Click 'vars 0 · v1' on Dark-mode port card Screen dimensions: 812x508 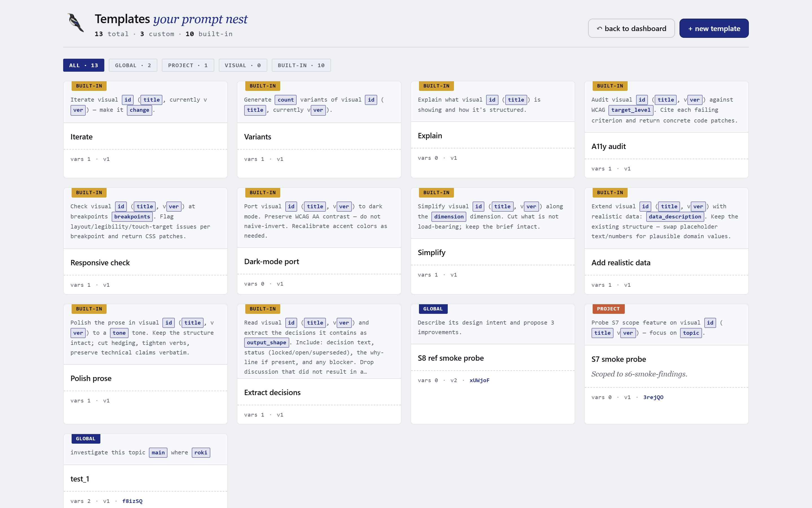(263, 284)
